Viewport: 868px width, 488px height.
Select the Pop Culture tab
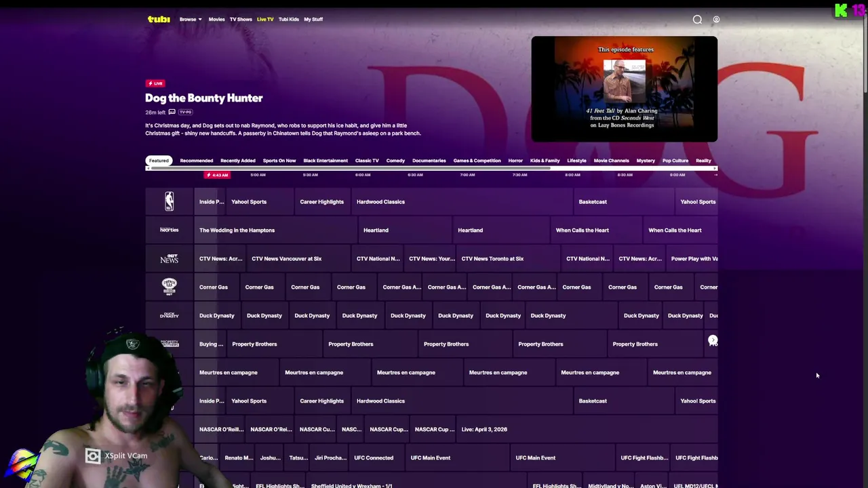675,161
